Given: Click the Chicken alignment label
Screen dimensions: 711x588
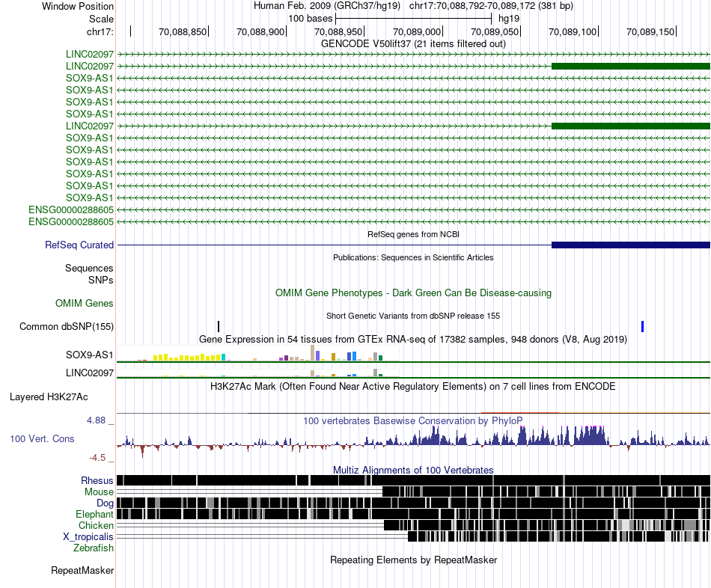Looking at the screenshot, I should 96,525.
